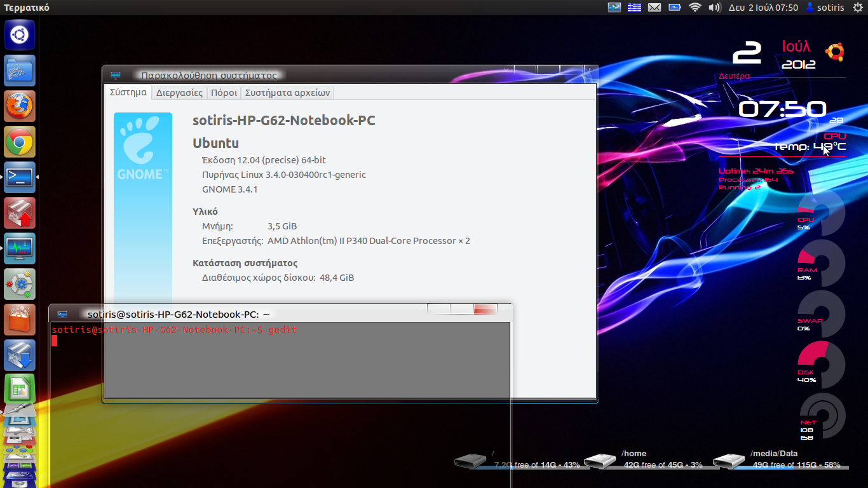Open the red-arrow package icon in the launcher
868x488 pixels.
point(20,212)
